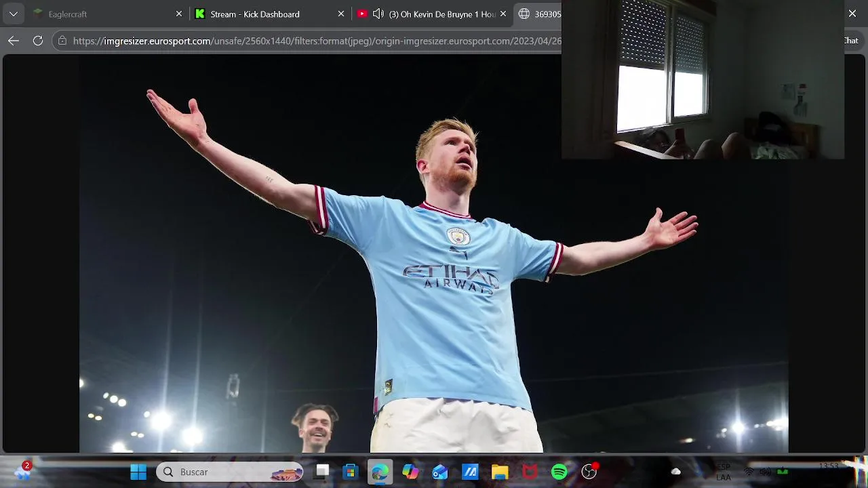The height and width of the screenshot is (488, 868).
Task: Close the Oh Kevin De Bruyne tab
Action: [503, 14]
